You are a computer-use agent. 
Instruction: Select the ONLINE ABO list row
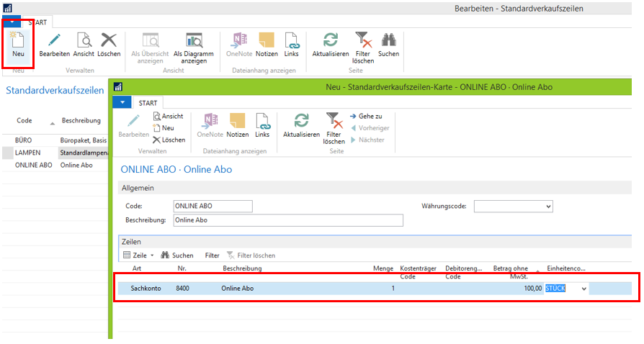[55, 165]
